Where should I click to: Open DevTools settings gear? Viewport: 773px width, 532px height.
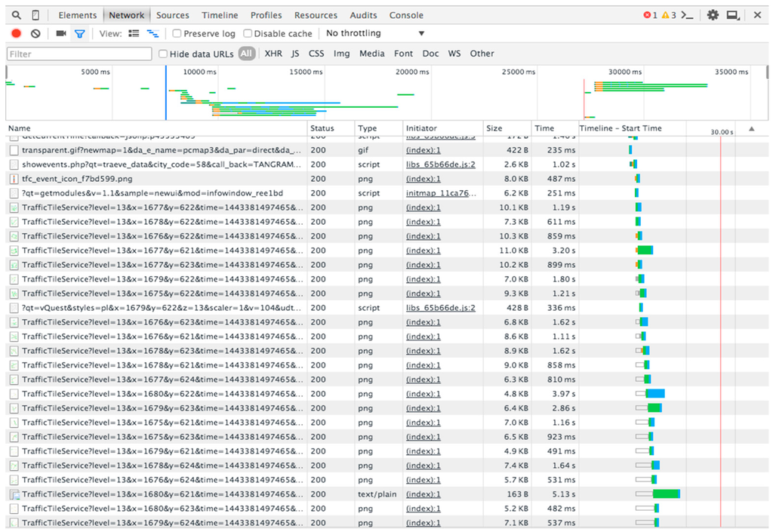pos(713,15)
